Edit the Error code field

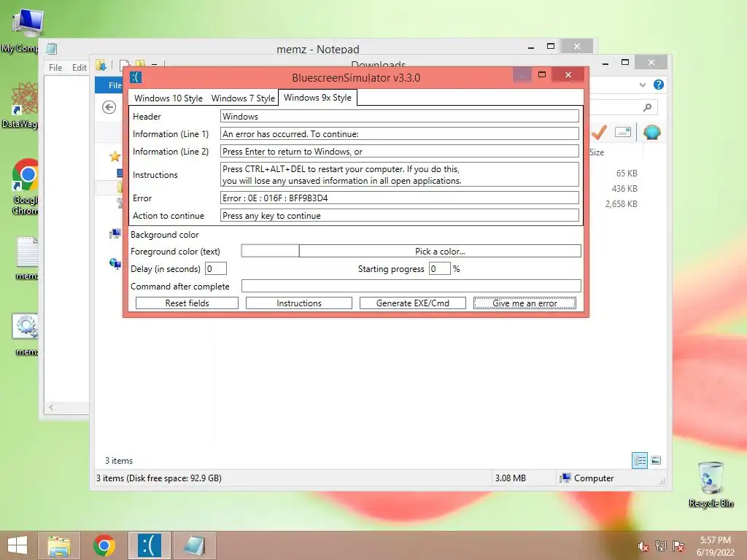click(399, 198)
